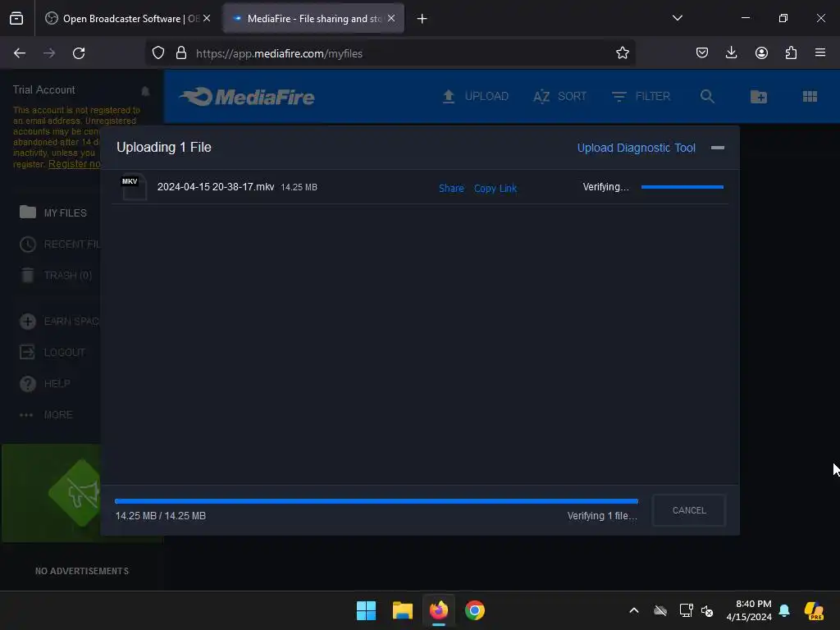Go forward one page
The height and width of the screenshot is (630, 840).
click(49, 53)
